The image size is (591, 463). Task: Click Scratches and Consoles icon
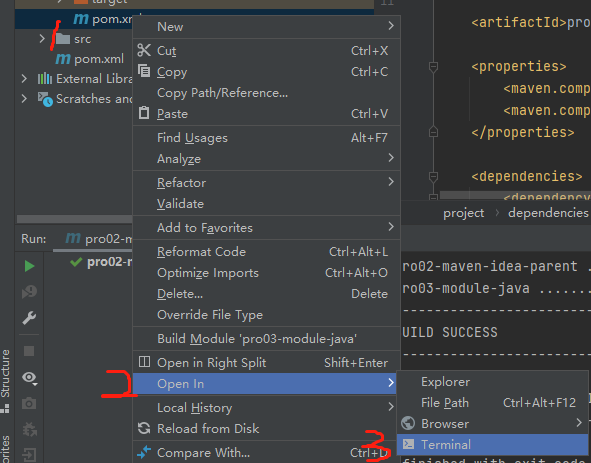(x=45, y=99)
